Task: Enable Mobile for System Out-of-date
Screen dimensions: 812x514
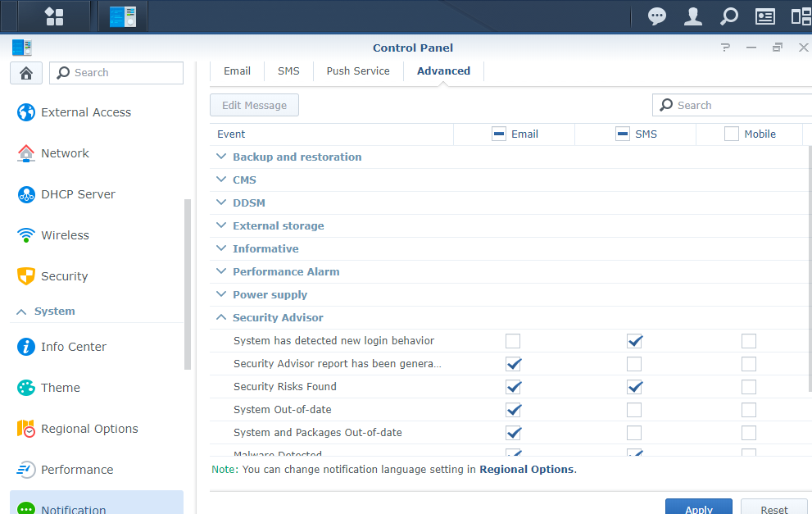Action: tap(749, 410)
